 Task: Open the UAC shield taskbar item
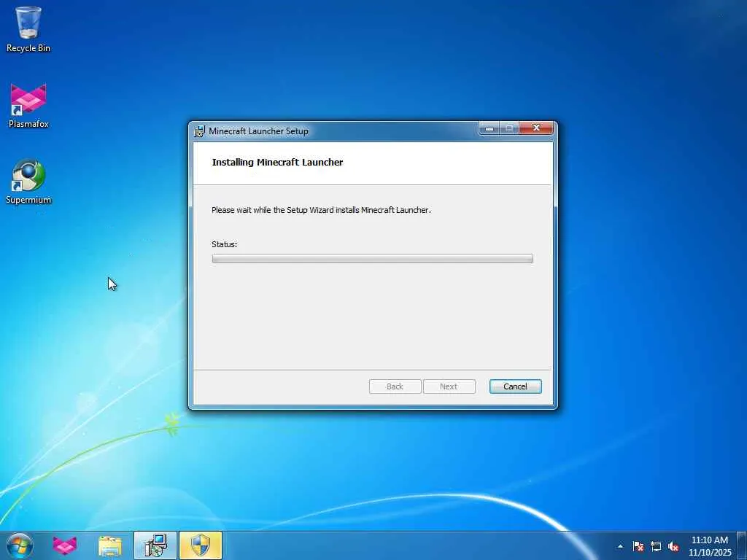click(x=201, y=545)
